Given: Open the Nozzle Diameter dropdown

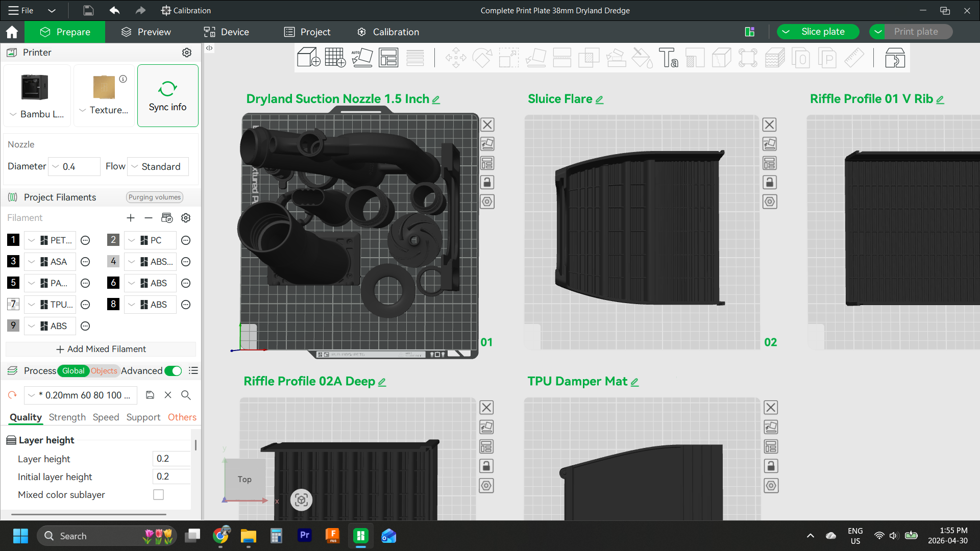Looking at the screenshot, I should (74, 166).
